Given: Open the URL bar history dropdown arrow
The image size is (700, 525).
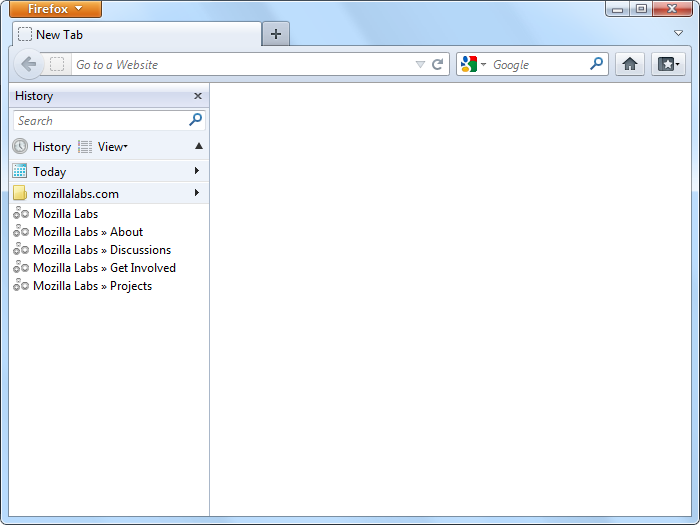Looking at the screenshot, I should [x=420, y=64].
